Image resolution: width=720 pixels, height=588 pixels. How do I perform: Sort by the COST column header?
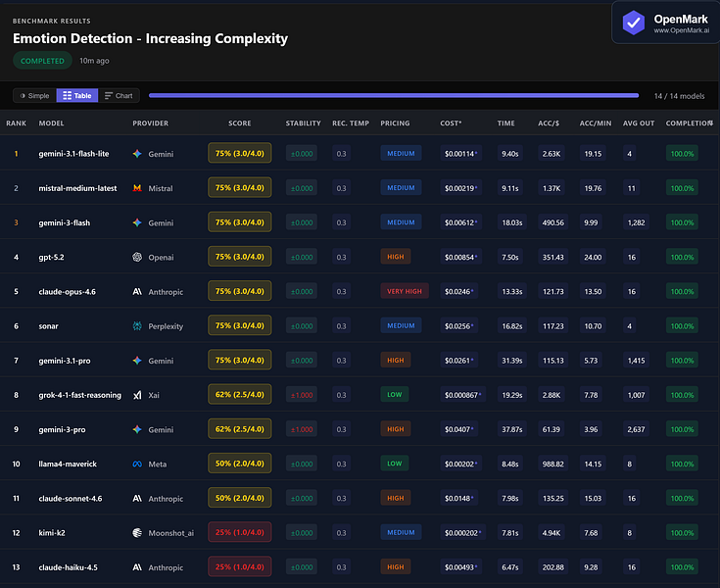(x=451, y=123)
